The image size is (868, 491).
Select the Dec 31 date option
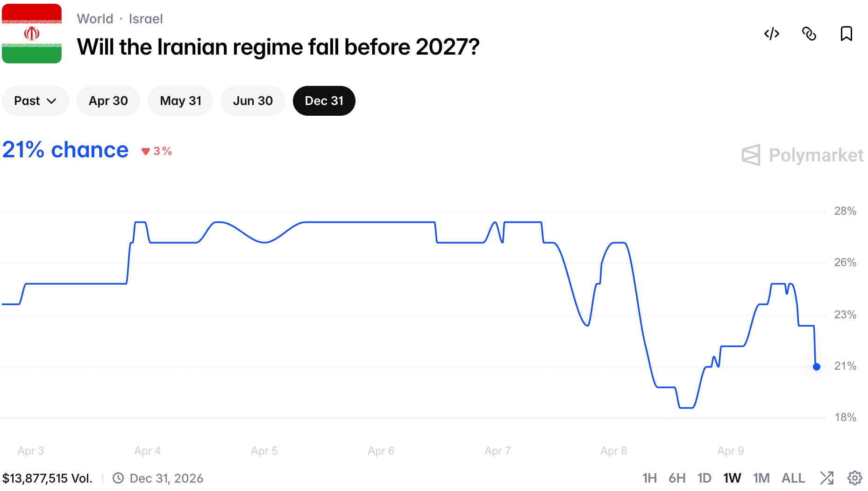pos(324,101)
